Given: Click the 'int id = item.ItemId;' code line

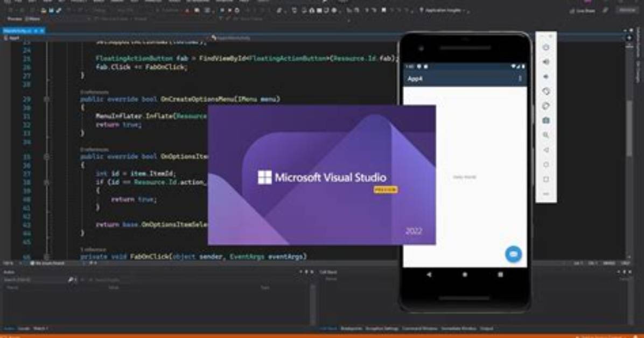Looking at the screenshot, I should (x=136, y=174).
